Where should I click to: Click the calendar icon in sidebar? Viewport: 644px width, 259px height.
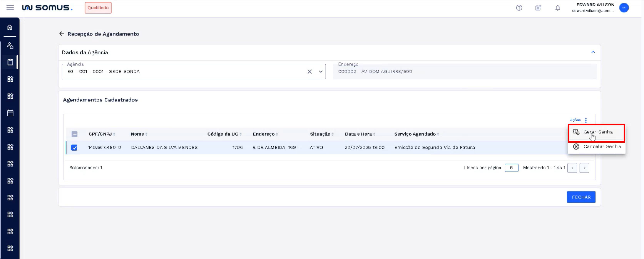tap(10, 113)
